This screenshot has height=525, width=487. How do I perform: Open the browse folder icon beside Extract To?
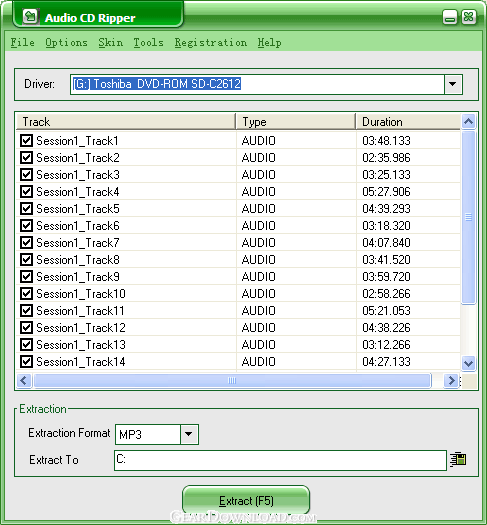coord(458,459)
